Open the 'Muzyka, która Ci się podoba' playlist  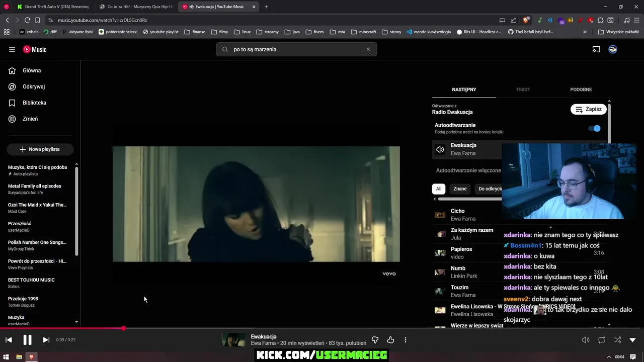coord(38,170)
